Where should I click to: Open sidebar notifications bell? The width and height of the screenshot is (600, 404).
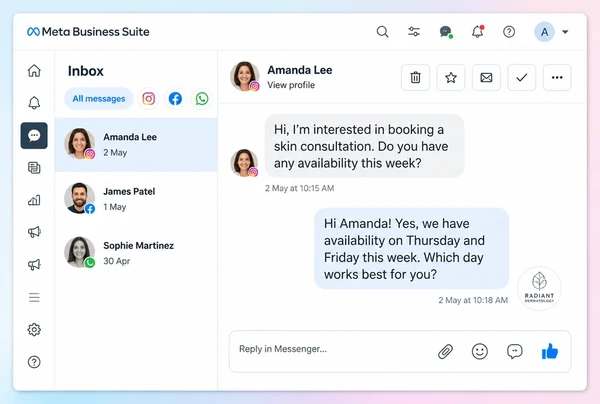(x=34, y=103)
